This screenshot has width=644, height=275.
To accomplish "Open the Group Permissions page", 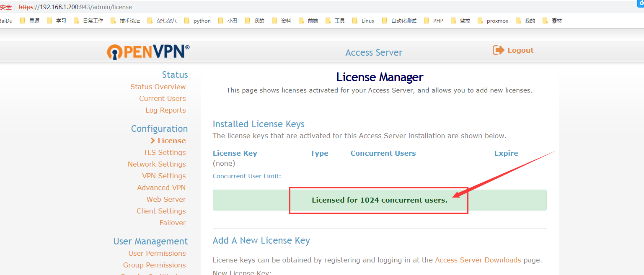I will (155, 265).
